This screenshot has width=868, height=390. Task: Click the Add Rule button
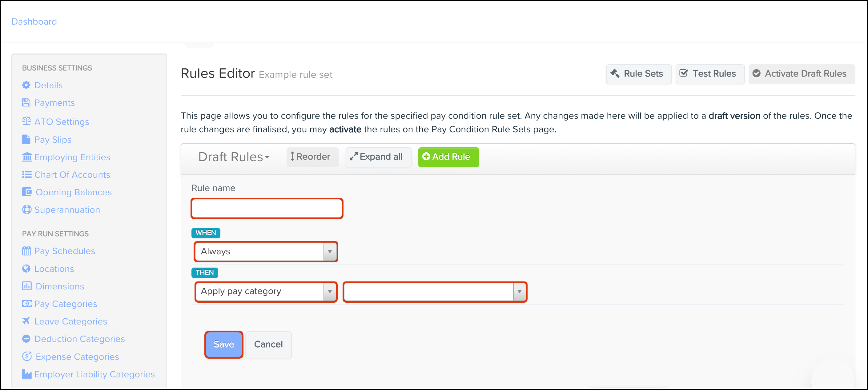tap(448, 157)
